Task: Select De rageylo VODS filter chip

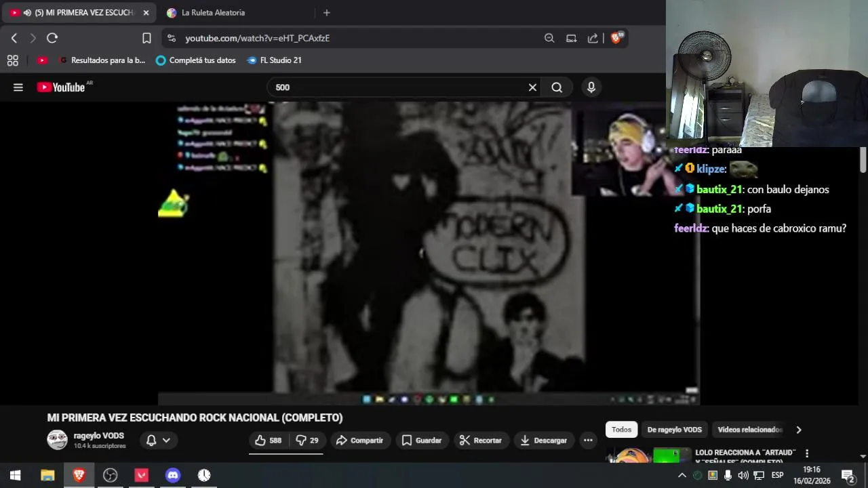Action: 674,430
